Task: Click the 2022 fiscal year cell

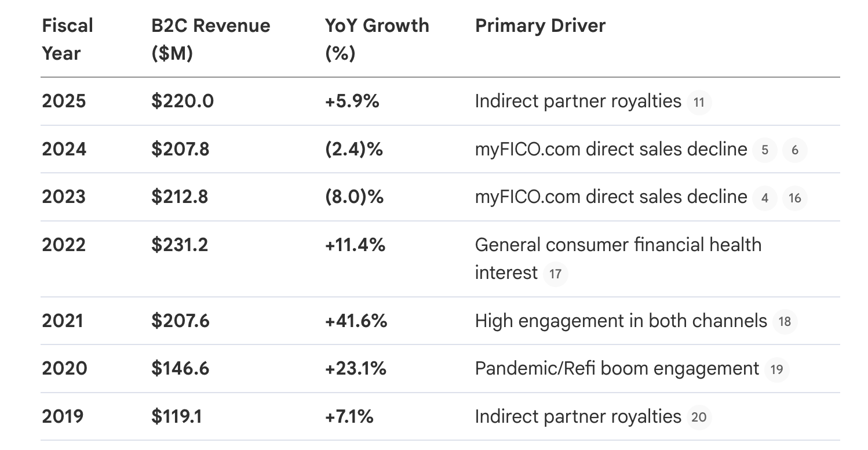Action: tap(64, 245)
